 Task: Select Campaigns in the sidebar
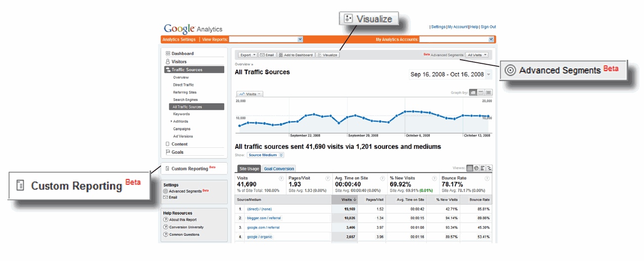(182, 129)
